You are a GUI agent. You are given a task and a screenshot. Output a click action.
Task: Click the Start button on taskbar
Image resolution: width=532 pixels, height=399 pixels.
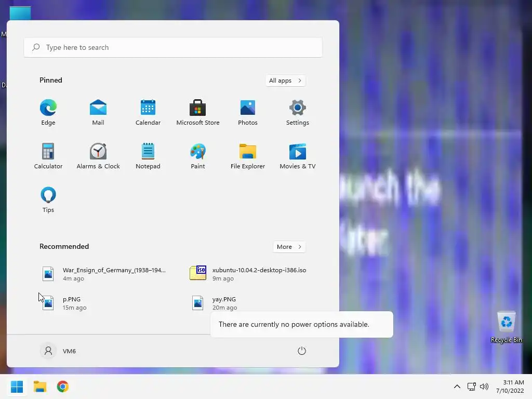point(17,387)
